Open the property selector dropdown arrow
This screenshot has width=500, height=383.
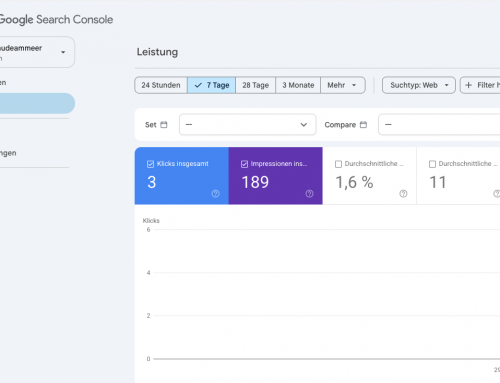(63, 52)
